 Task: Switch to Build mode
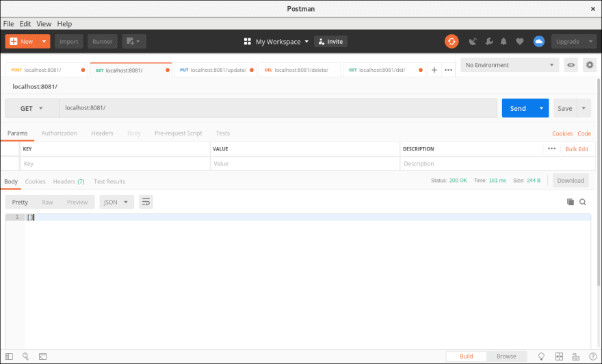pos(466,356)
